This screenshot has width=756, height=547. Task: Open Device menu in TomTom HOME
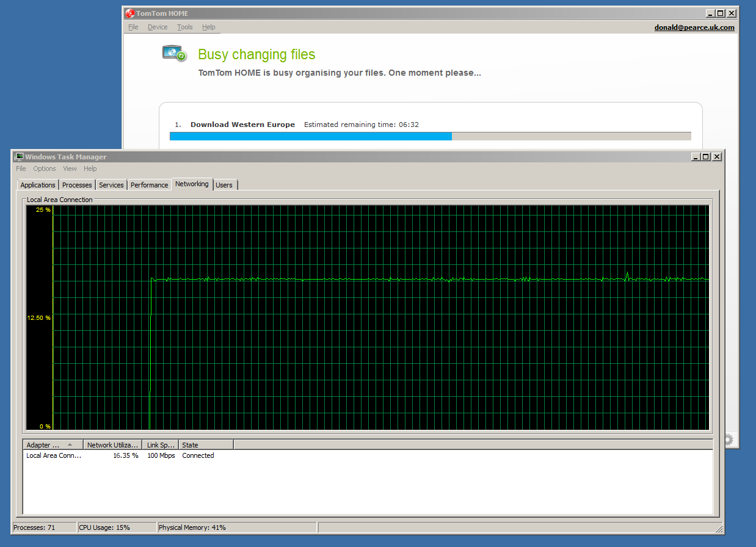pos(158,27)
